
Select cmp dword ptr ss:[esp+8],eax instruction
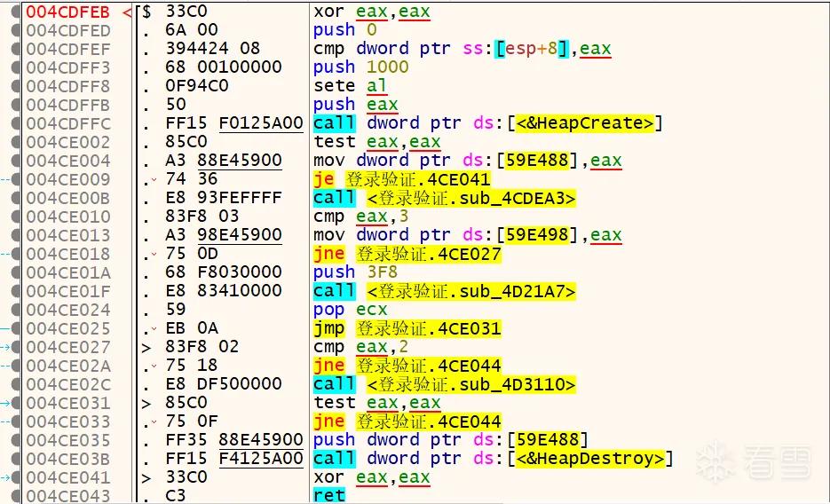click(462, 49)
